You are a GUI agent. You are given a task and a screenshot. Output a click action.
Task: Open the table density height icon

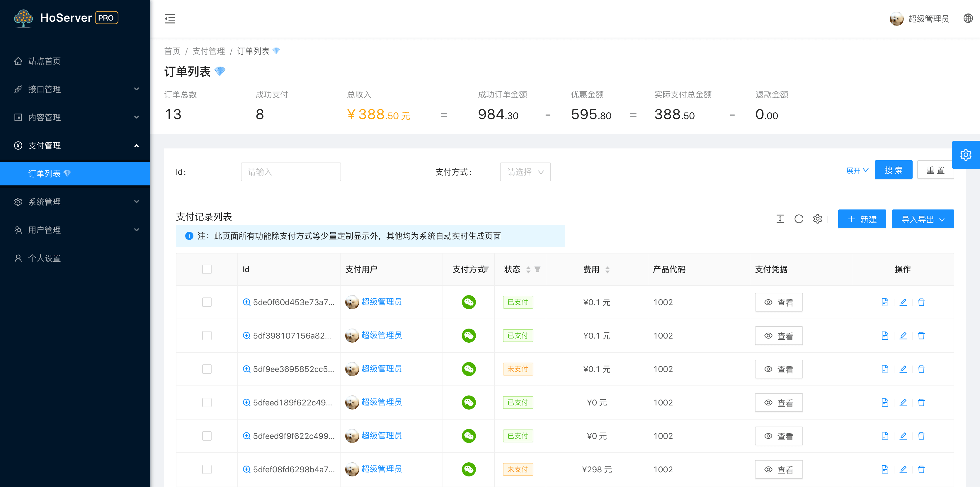click(780, 219)
